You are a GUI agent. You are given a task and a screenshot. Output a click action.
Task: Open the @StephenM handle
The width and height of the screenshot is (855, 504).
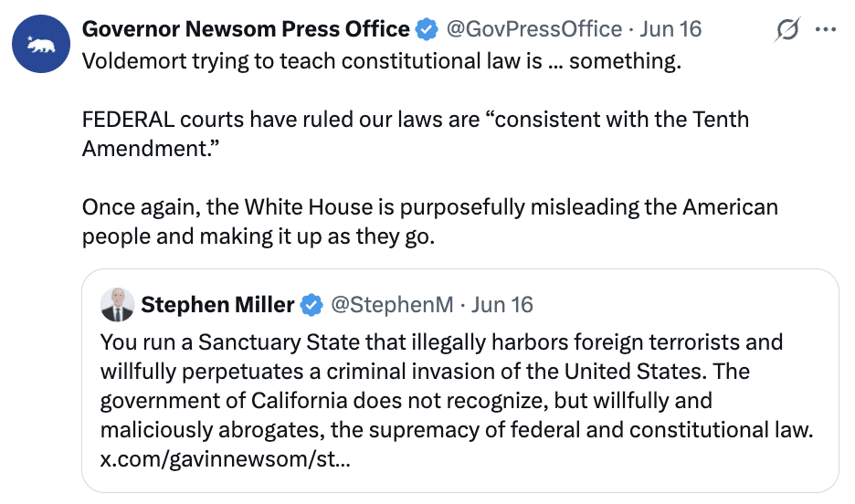point(392,305)
